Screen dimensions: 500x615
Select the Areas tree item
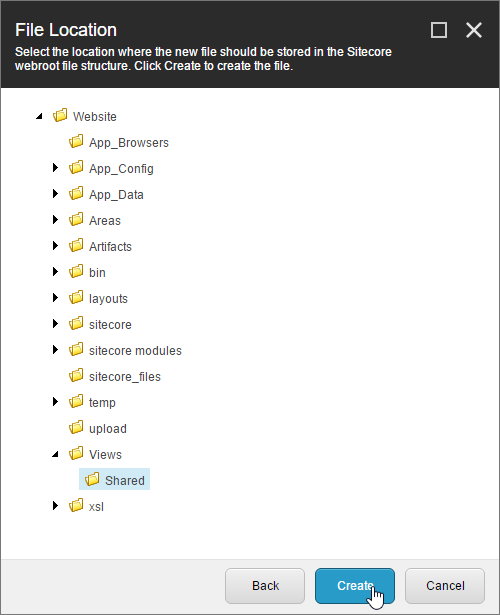point(105,220)
